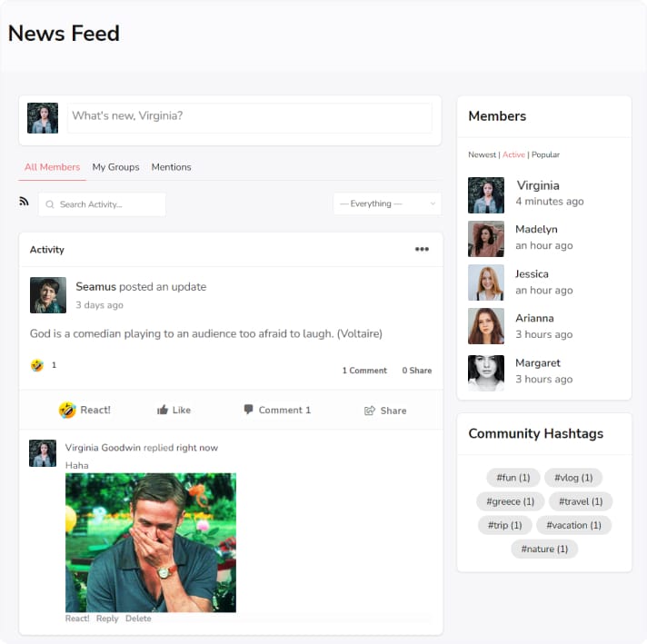Click the RSS feed icon

coord(25,202)
